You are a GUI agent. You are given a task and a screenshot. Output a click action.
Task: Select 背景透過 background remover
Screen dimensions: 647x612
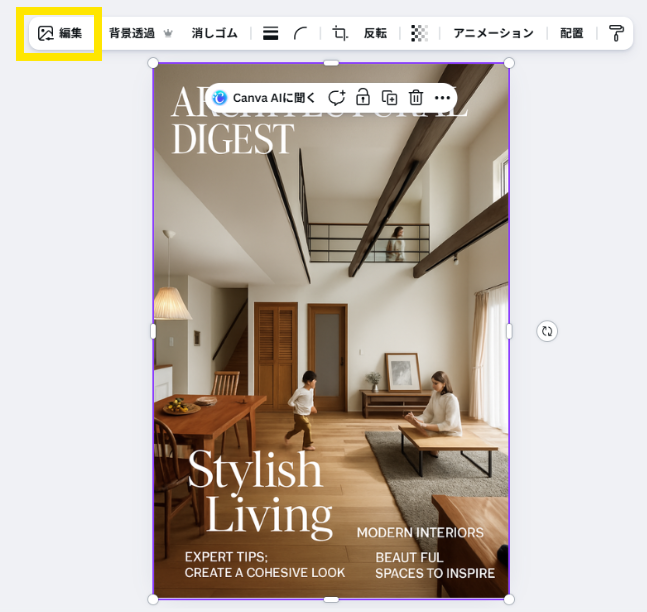click(x=140, y=33)
